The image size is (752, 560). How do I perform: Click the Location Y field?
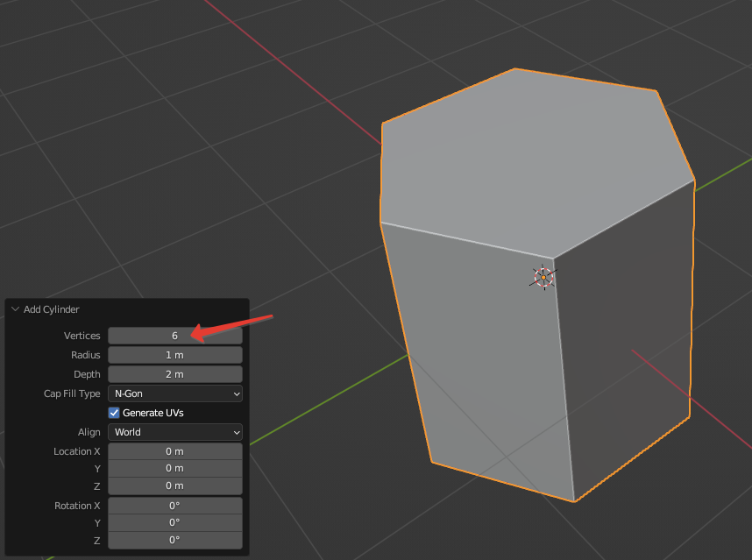pyautogui.click(x=175, y=469)
